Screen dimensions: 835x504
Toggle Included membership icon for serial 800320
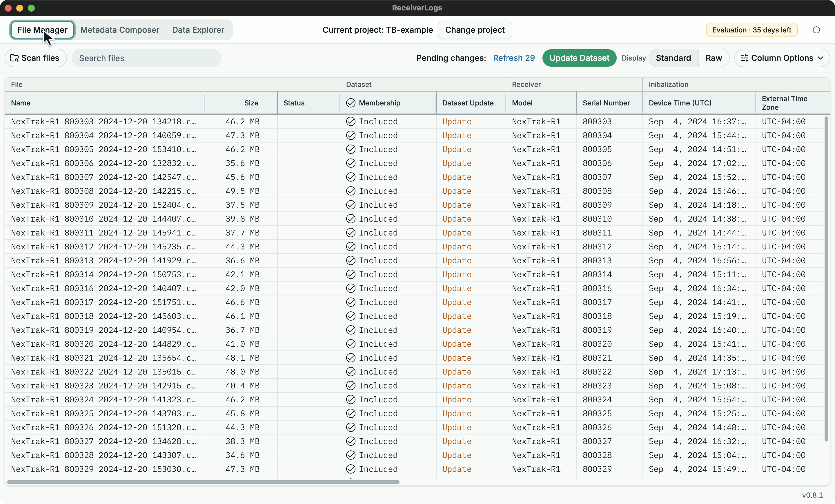click(x=351, y=344)
